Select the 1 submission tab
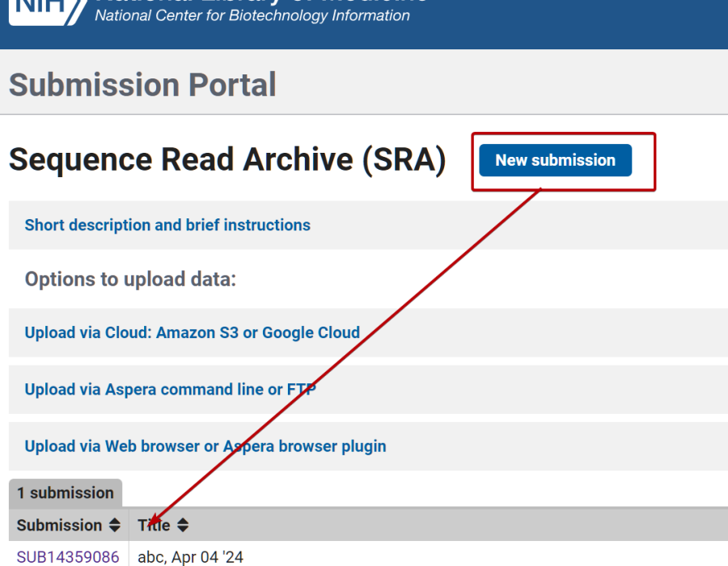This screenshot has height=566, width=728. pos(66,492)
